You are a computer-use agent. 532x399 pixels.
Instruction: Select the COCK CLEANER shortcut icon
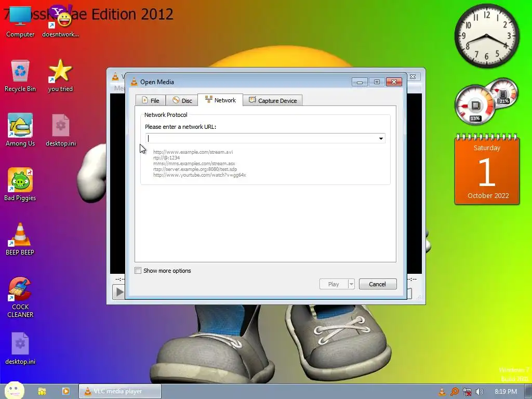point(20,298)
